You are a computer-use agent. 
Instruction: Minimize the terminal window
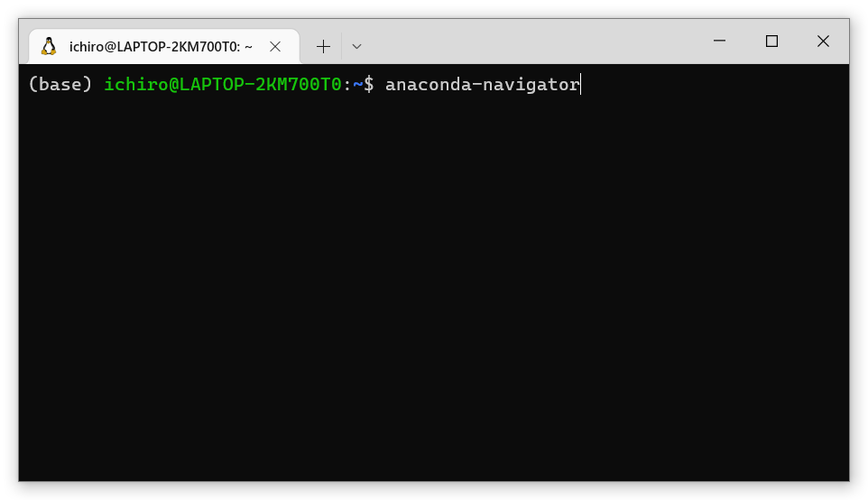[720, 41]
